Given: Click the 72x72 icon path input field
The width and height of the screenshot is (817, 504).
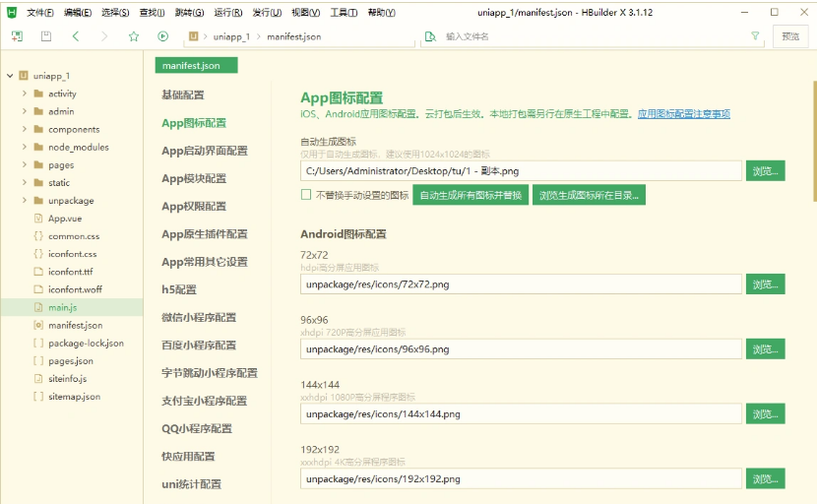Looking at the screenshot, I should [x=521, y=284].
